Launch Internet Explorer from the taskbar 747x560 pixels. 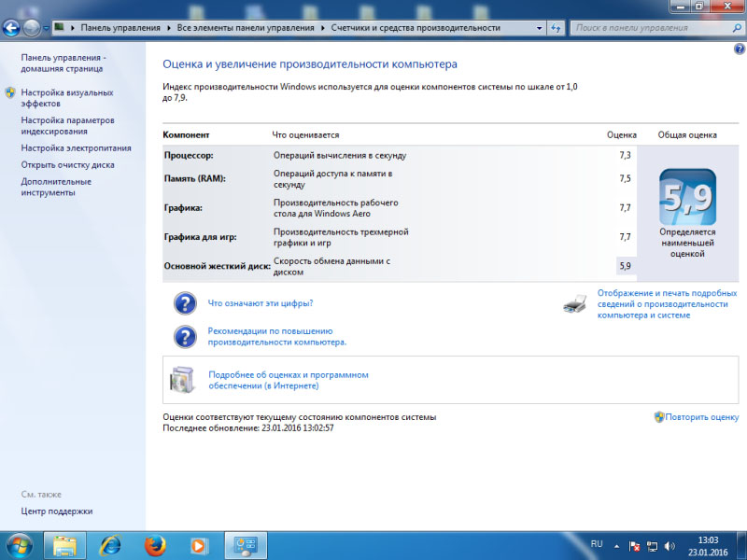tap(109, 546)
